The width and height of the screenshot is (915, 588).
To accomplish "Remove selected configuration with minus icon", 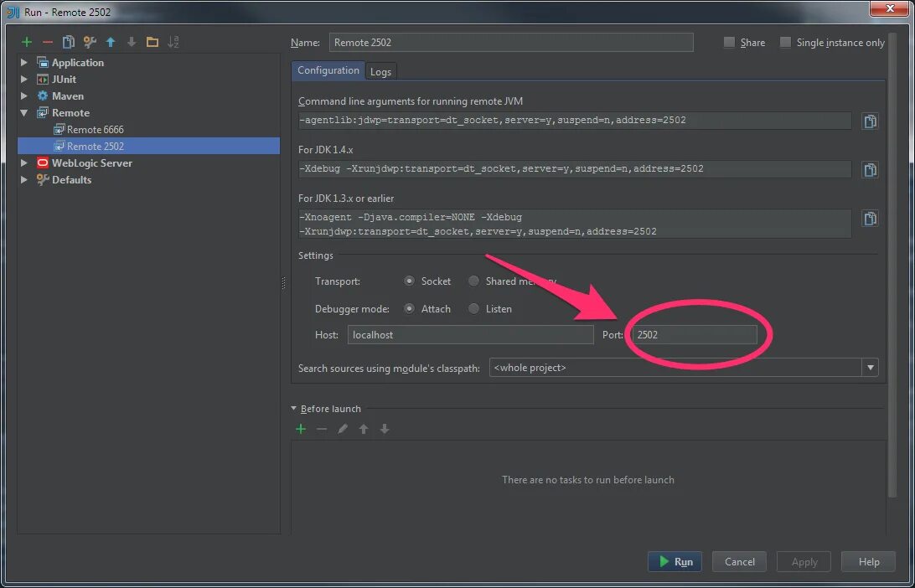I will 48,42.
